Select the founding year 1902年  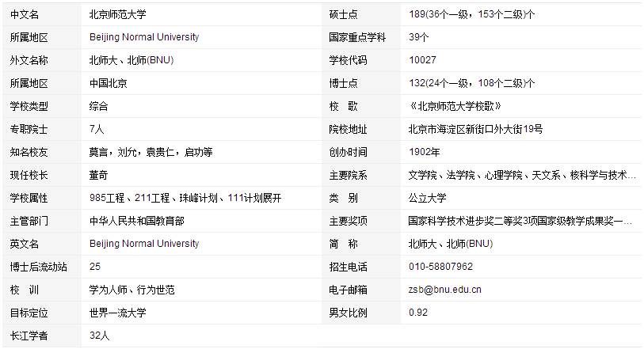click(425, 152)
